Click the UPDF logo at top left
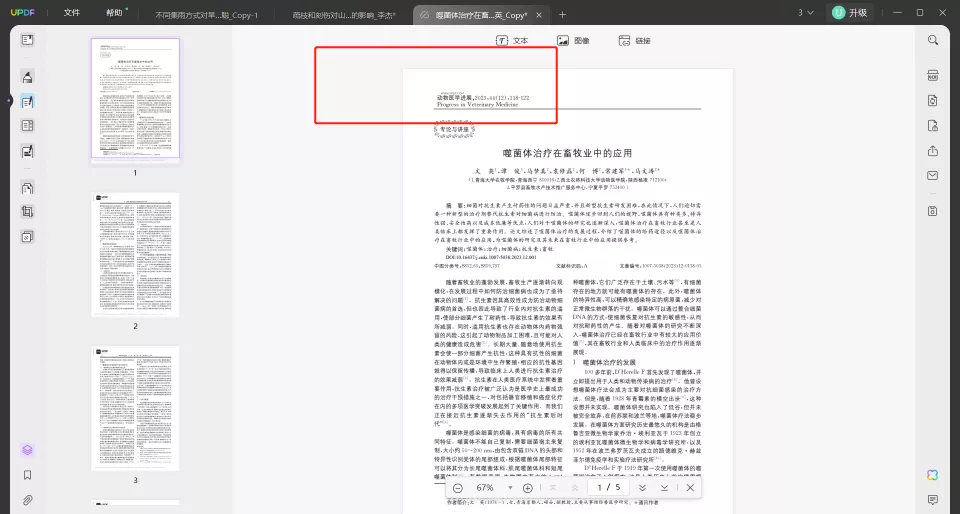The width and height of the screenshot is (960, 514). tap(23, 13)
